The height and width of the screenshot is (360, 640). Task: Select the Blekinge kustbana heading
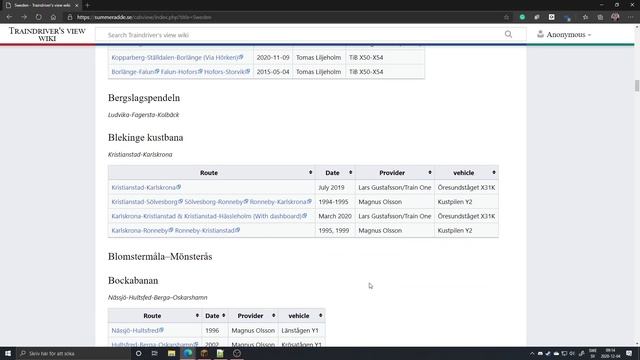click(x=146, y=138)
